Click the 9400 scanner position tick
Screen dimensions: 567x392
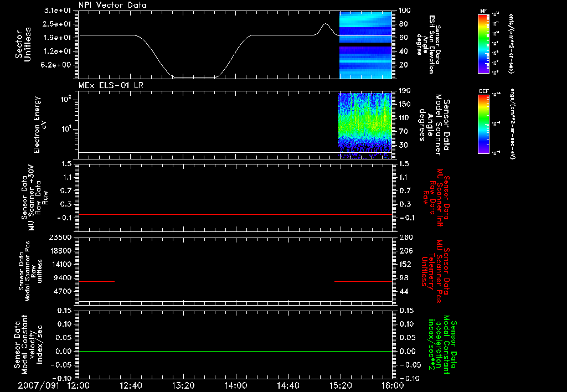[63, 278]
